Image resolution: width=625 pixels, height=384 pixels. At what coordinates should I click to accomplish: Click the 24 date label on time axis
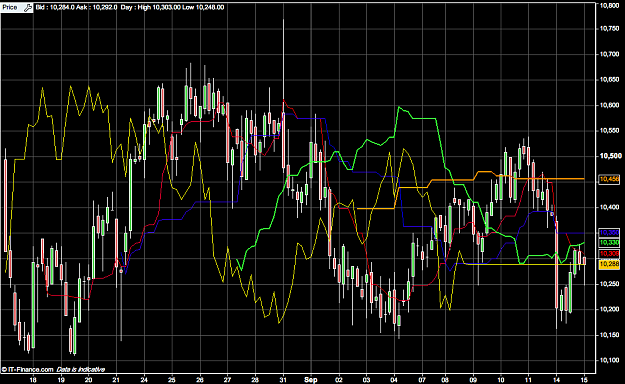(x=144, y=380)
